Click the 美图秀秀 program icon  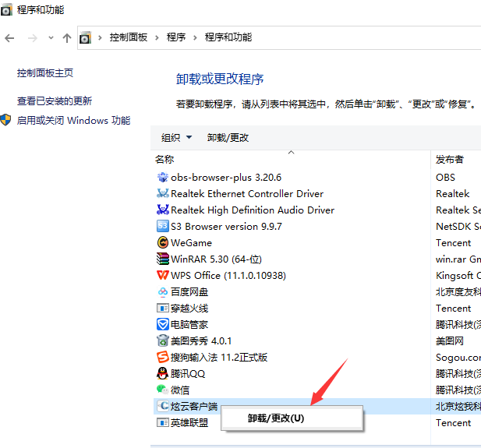(x=163, y=340)
